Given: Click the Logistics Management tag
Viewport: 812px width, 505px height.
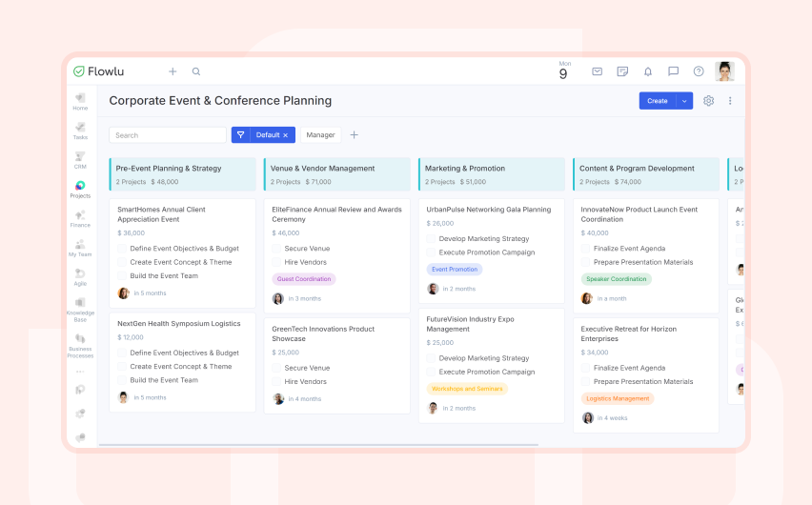Looking at the screenshot, I should tap(618, 399).
